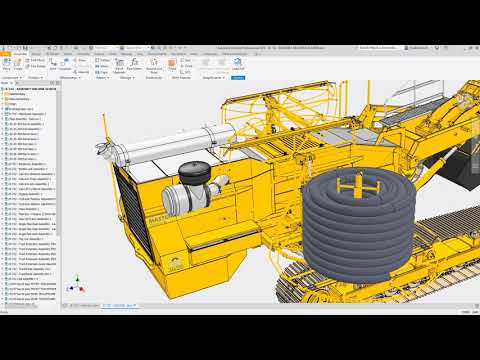480x360 pixels.
Task: Activate the Free Move tool
Action: (x=35, y=60)
